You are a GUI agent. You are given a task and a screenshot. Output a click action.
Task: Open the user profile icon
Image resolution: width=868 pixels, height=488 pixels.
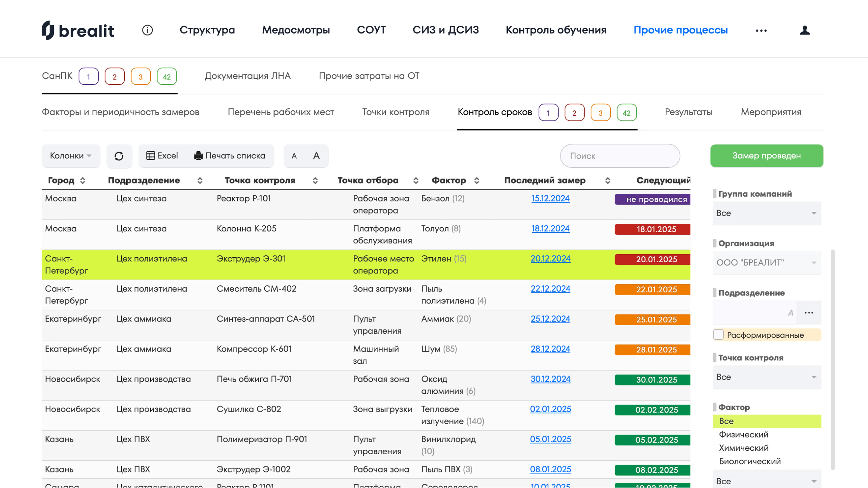point(805,30)
